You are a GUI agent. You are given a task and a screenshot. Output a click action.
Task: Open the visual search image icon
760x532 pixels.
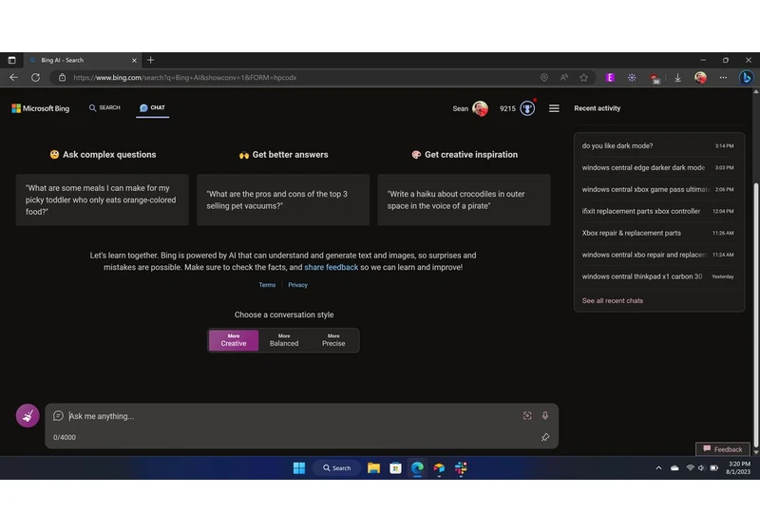click(x=527, y=415)
